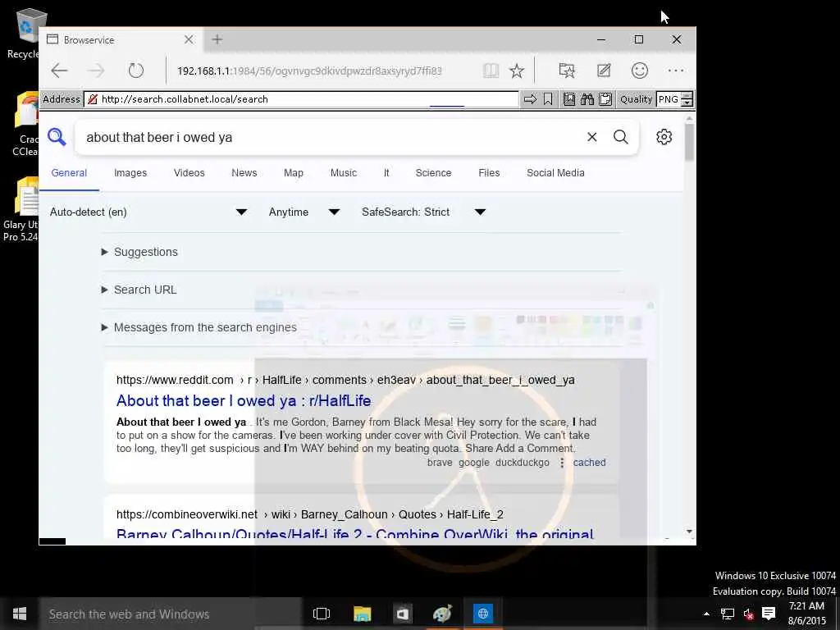Open Reading view book icon
The image size is (840, 630).
coord(491,71)
